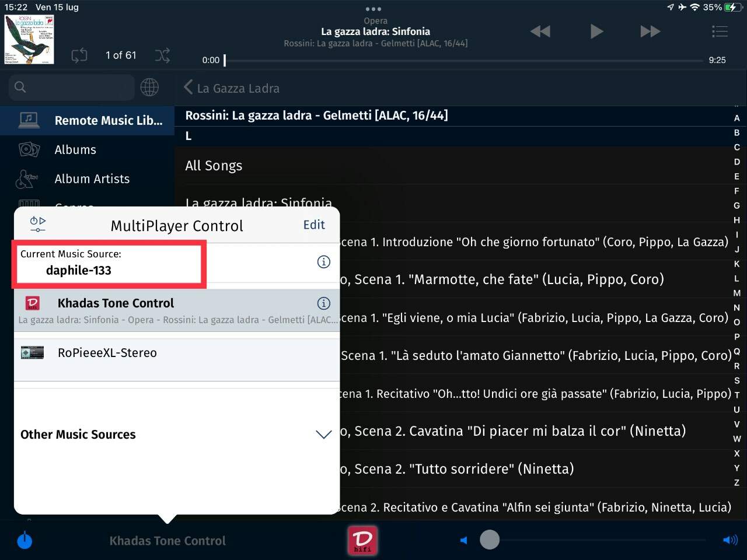This screenshot has width=747, height=560.
Task: Select "Di piacer mi balza il cor" track
Action: tap(534, 431)
